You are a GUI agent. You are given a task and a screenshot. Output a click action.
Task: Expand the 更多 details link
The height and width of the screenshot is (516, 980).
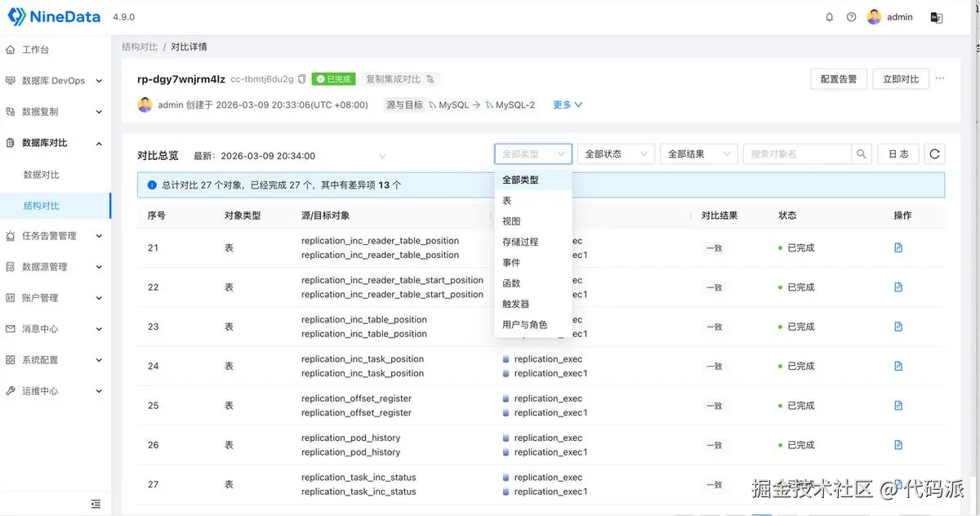[568, 105]
